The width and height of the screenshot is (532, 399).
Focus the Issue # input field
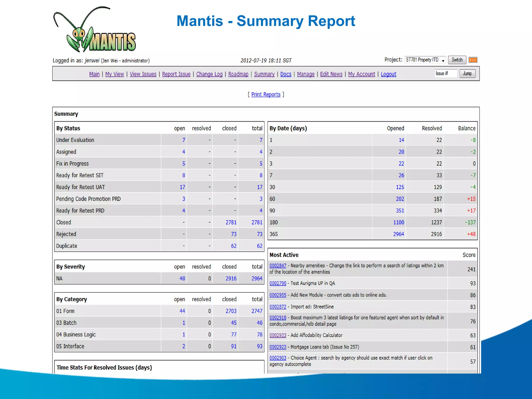(x=445, y=74)
